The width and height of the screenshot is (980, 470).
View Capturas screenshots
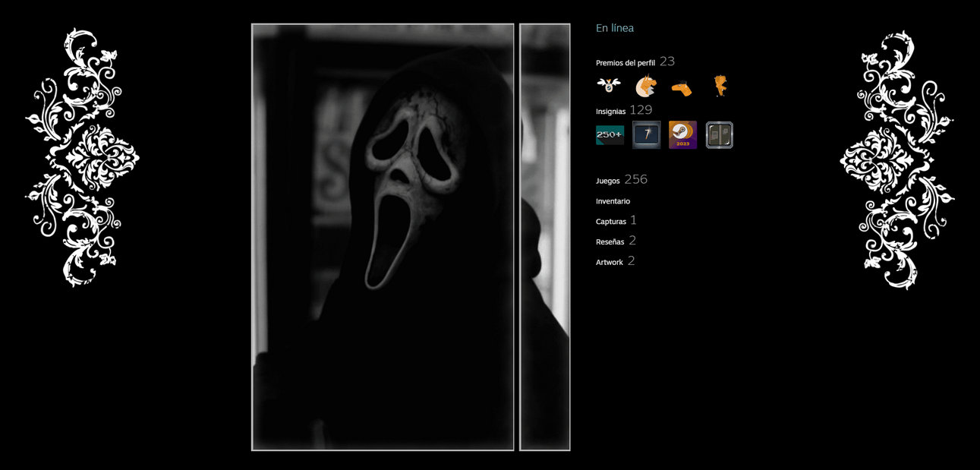611,222
